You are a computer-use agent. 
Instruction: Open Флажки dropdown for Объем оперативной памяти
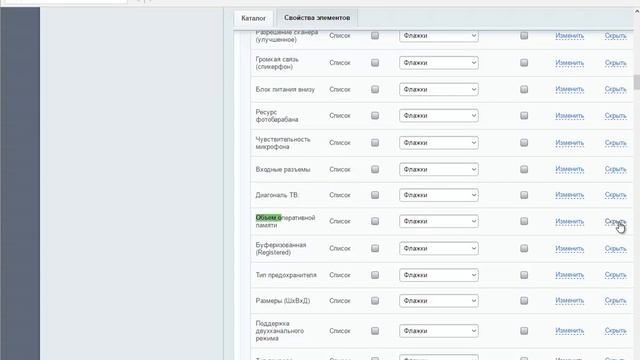[x=439, y=221]
